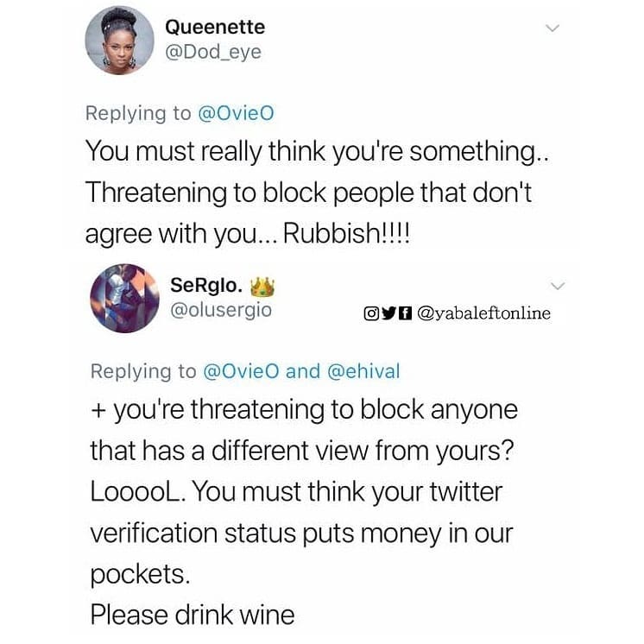Open the @ehival mention link

pyautogui.click(x=363, y=371)
